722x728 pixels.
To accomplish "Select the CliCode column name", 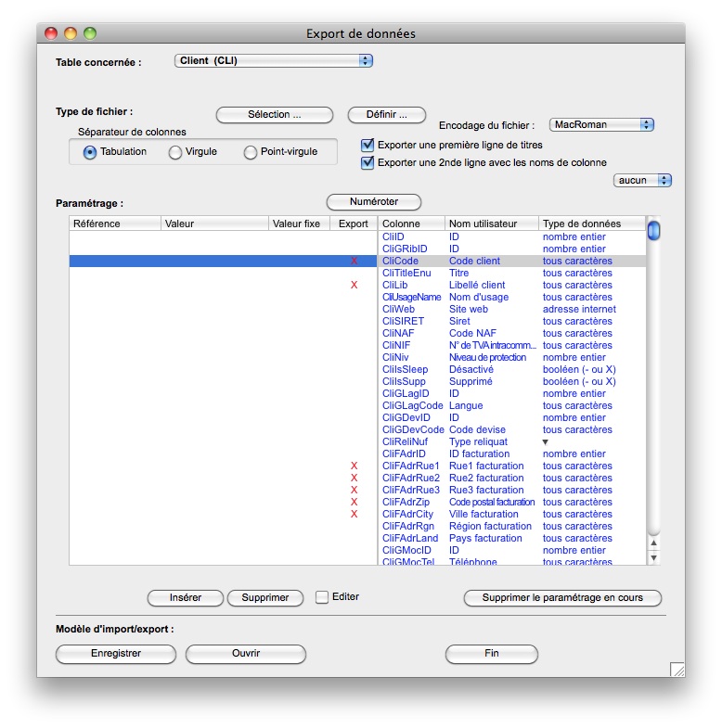I will (400, 261).
